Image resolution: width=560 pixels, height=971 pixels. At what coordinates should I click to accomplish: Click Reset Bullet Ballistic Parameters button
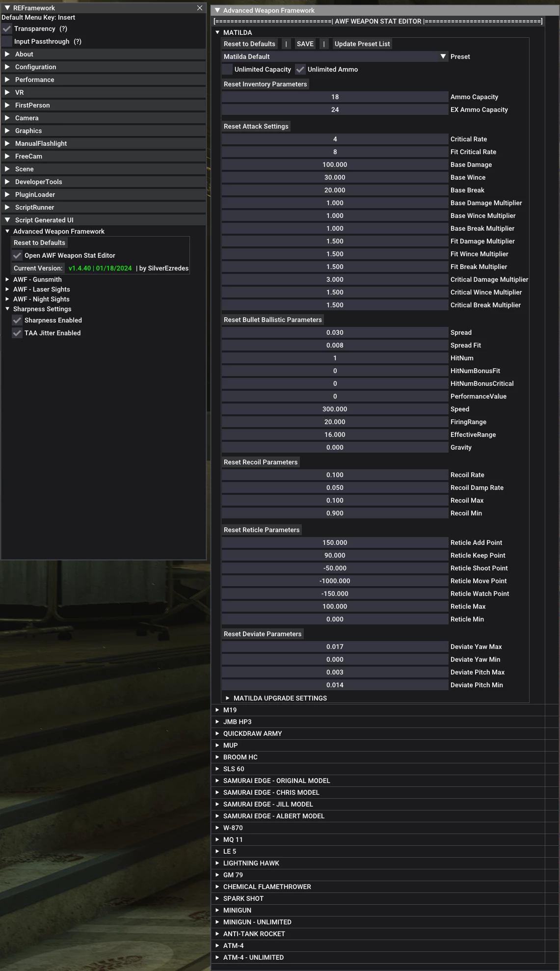[273, 320]
